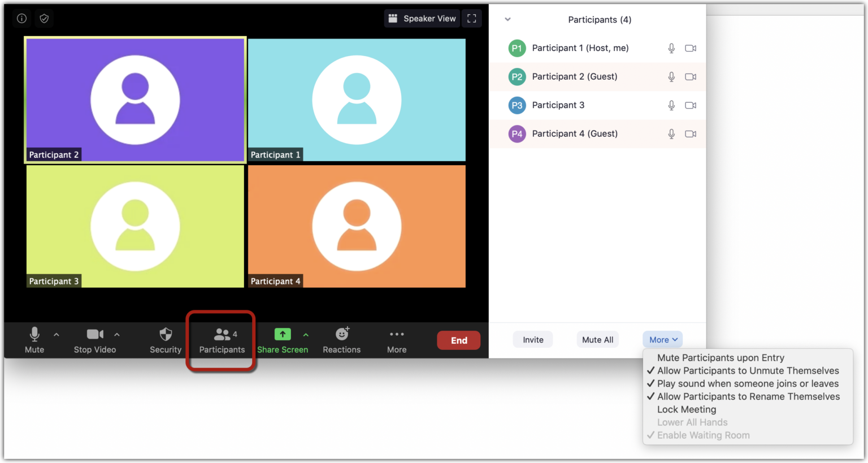This screenshot has height=463, width=868.
Task: Enable Mute Participants upon Entry
Action: pyautogui.click(x=721, y=357)
